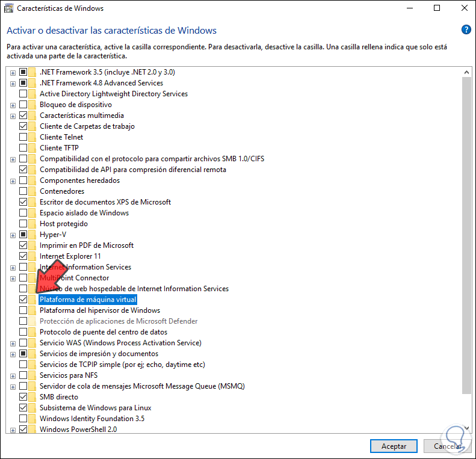476x459 pixels.
Task: Expand Características multimedia node
Action: coord(13,116)
